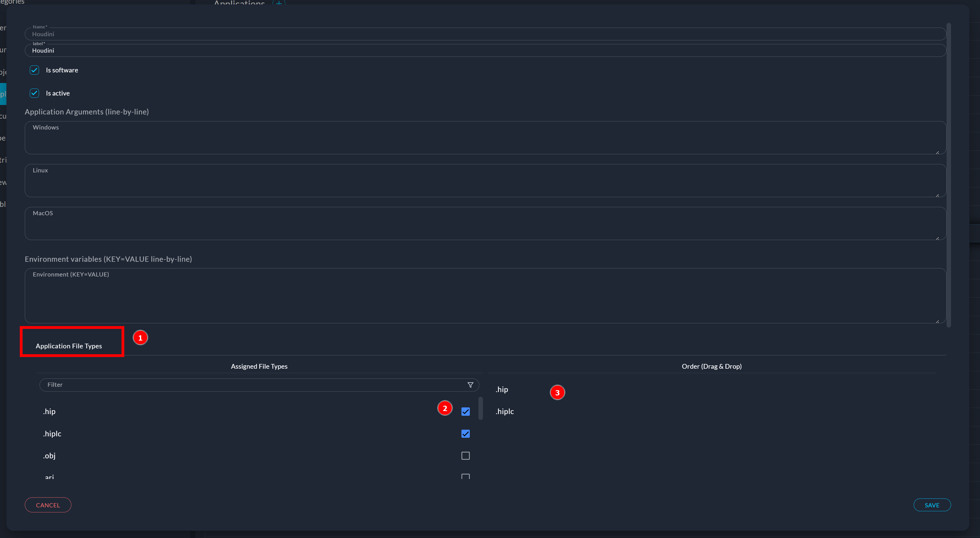Select .hip in the Order list
Screen dimensions: 980x538
pos(502,389)
